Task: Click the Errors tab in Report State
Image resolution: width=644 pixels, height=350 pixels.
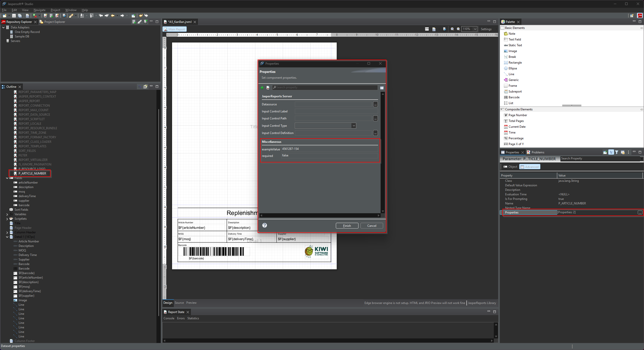Action: point(181,318)
